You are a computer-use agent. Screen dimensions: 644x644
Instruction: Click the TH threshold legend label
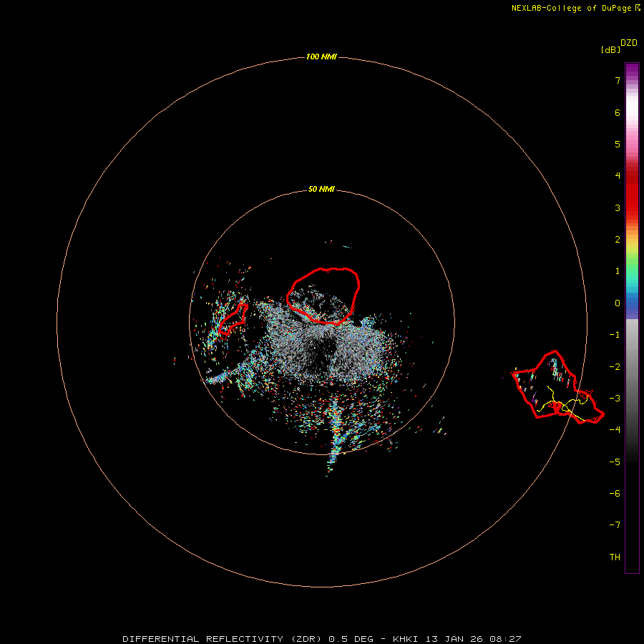coord(615,557)
